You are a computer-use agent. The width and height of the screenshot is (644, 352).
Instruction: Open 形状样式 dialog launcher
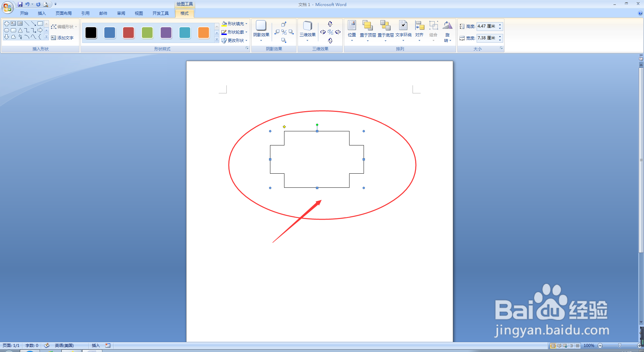[247, 48]
